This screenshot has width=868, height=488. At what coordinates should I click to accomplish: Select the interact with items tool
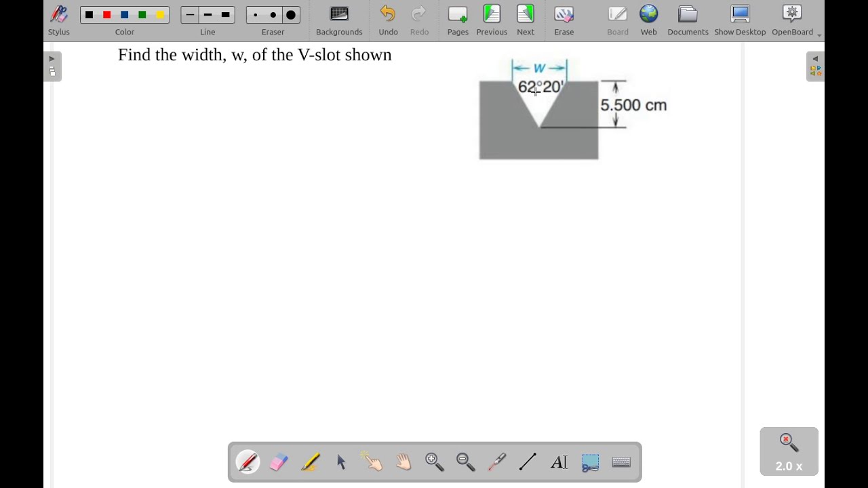click(x=372, y=462)
